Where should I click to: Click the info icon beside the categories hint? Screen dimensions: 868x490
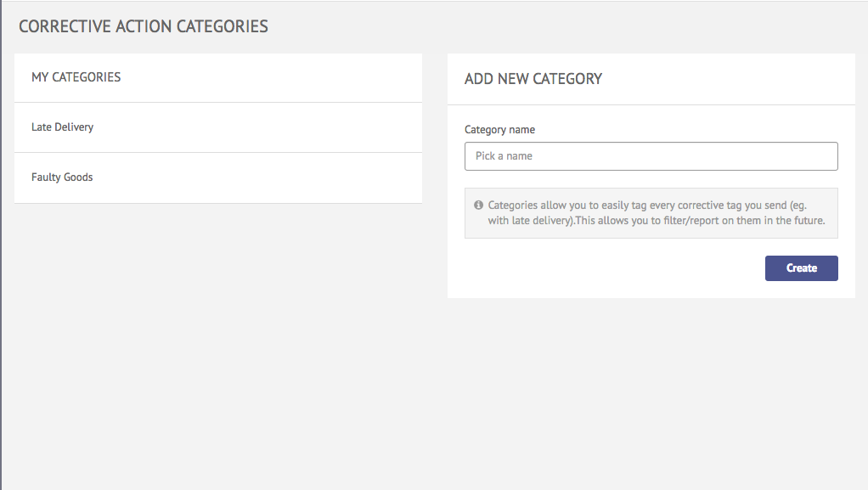tap(478, 205)
